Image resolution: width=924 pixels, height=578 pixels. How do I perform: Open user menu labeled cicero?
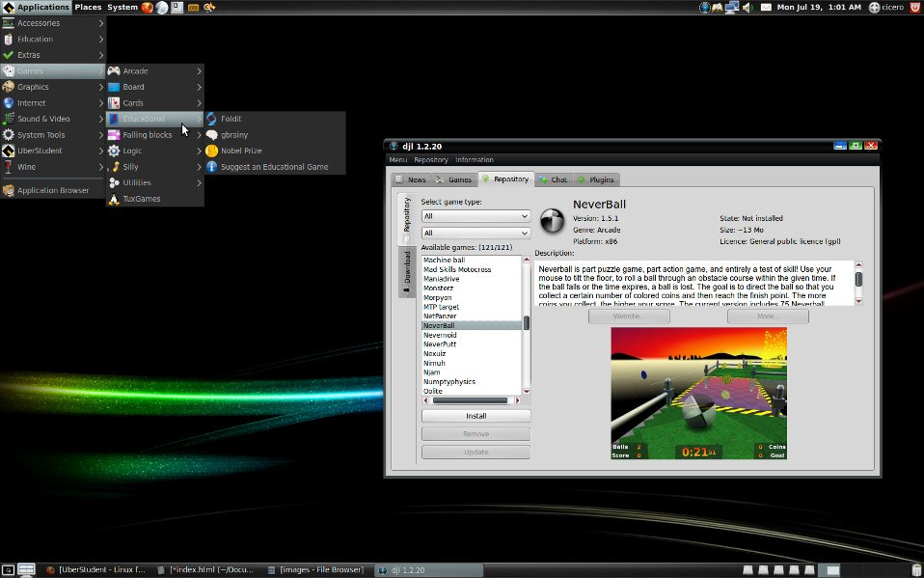pos(887,7)
